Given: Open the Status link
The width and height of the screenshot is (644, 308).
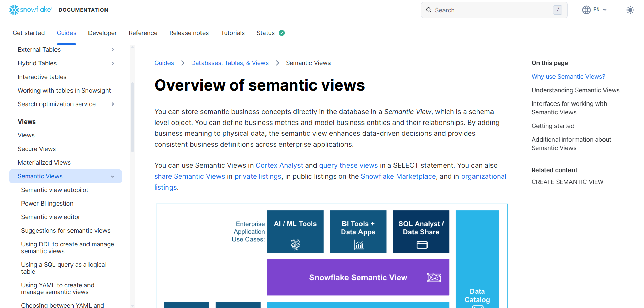Looking at the screenshot, I should 265,33.
